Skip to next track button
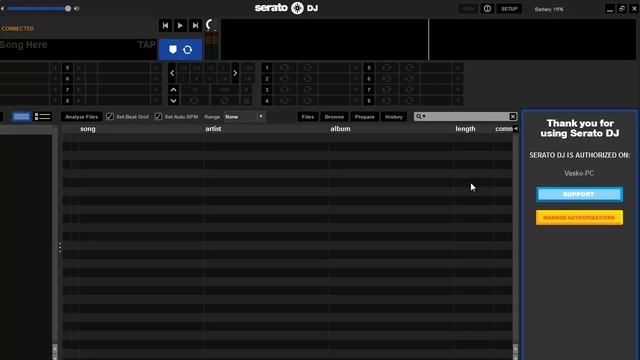This screenshot has height=360, width=640. coord(195,25)
